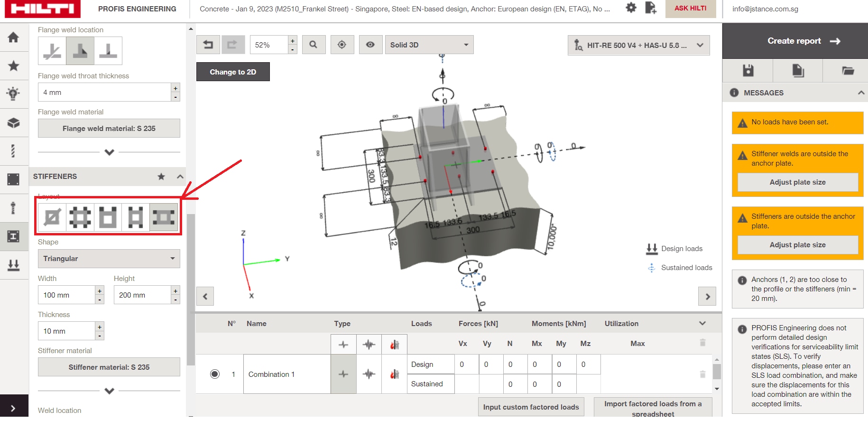
Task: Open the Solid 3D view mode dropdown
Action: (428, 44)
